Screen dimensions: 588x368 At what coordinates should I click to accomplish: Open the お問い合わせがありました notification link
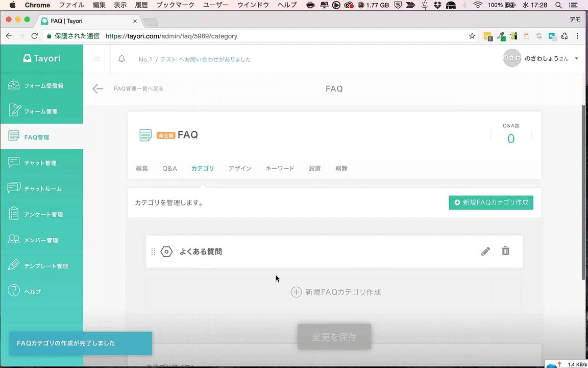click(x=194, y=59)
